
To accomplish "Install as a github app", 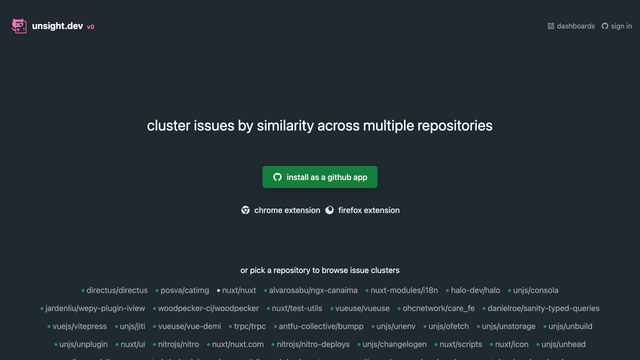I will pyautogui.click(x=320, y=177).
